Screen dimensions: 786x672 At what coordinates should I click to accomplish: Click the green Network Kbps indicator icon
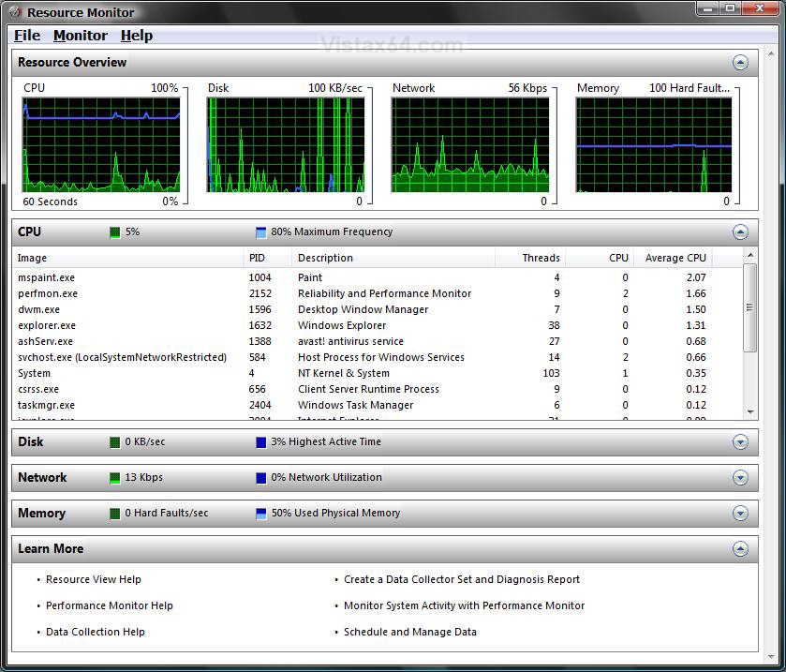[x=115, y=477]
